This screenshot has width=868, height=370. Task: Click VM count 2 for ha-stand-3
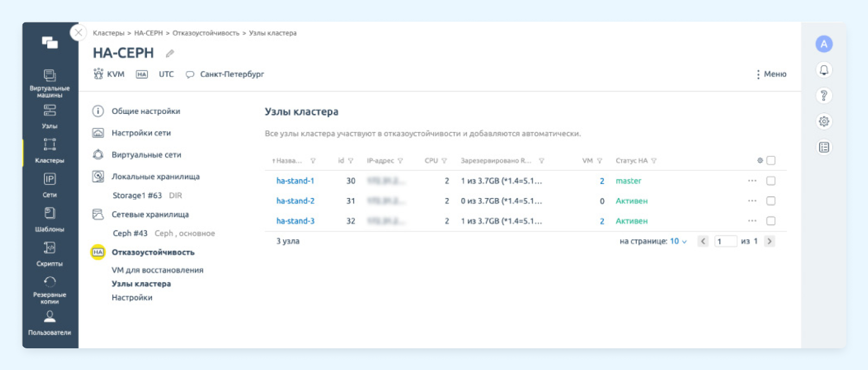click(x=602, y=221)
